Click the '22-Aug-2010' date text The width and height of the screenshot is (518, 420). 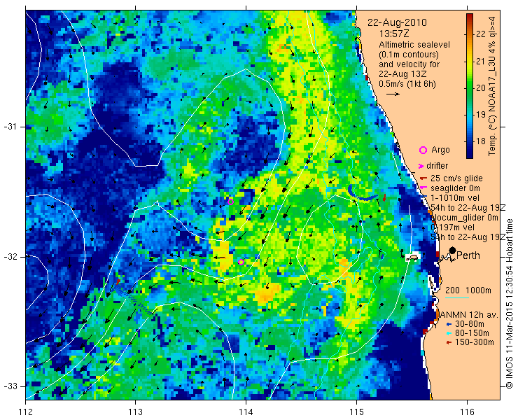pyautogui.click(x=397, y=22)
